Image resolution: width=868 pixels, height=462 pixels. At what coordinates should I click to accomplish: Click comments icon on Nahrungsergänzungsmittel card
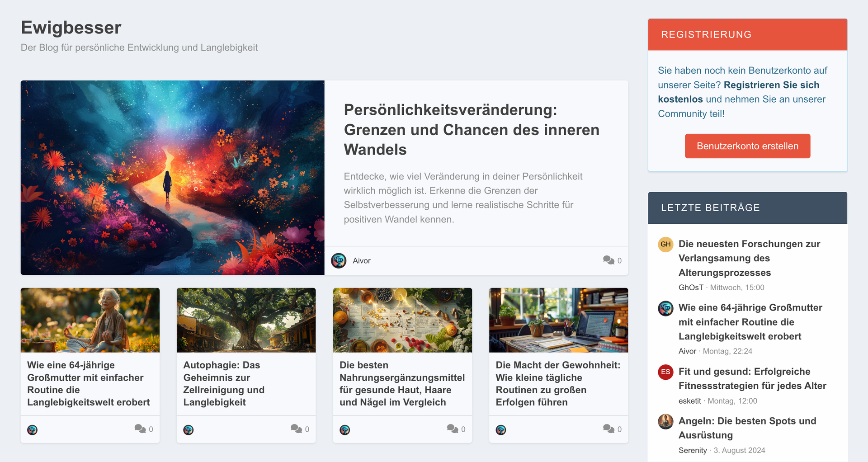(453, 429)
